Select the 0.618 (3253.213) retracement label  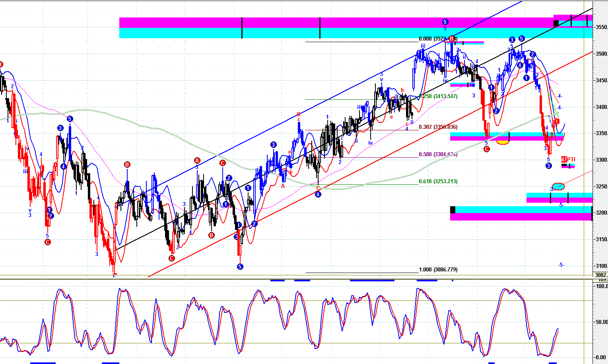tap(438, 182)
